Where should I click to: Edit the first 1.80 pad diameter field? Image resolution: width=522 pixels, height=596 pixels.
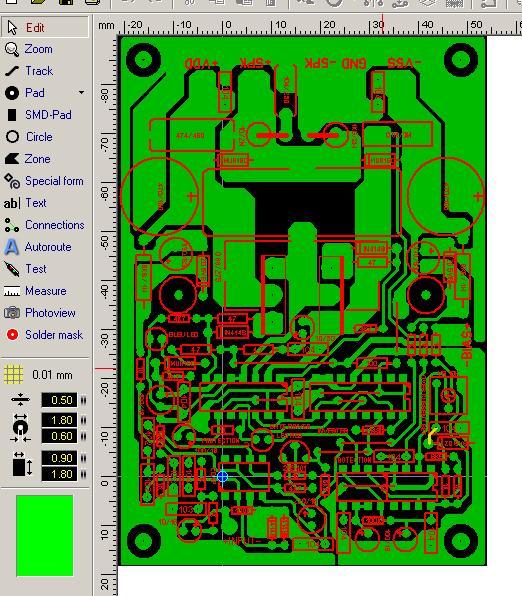pyautogui.click(x=59, y=420)
